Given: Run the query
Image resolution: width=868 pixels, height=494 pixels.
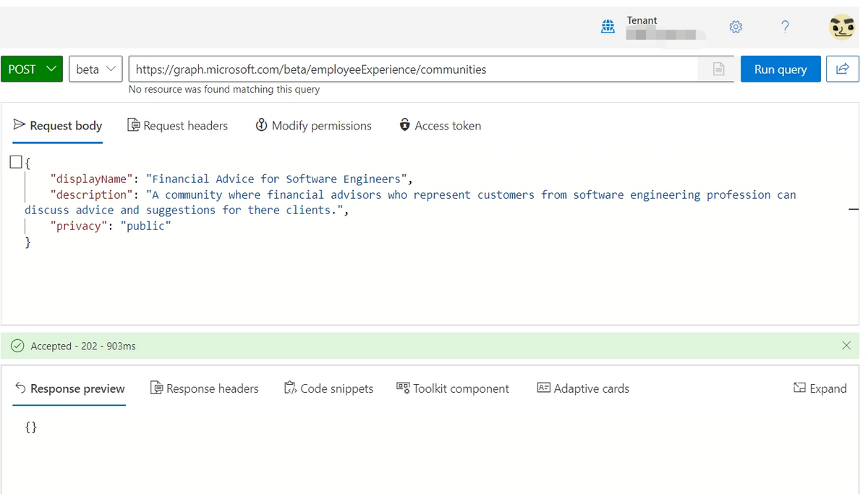Looking at the screenshot, I should [780, 69].
